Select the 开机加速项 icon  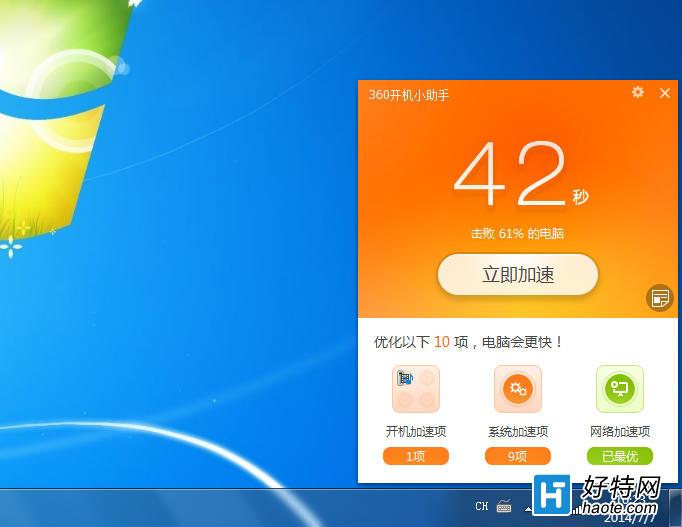[416, 389]
